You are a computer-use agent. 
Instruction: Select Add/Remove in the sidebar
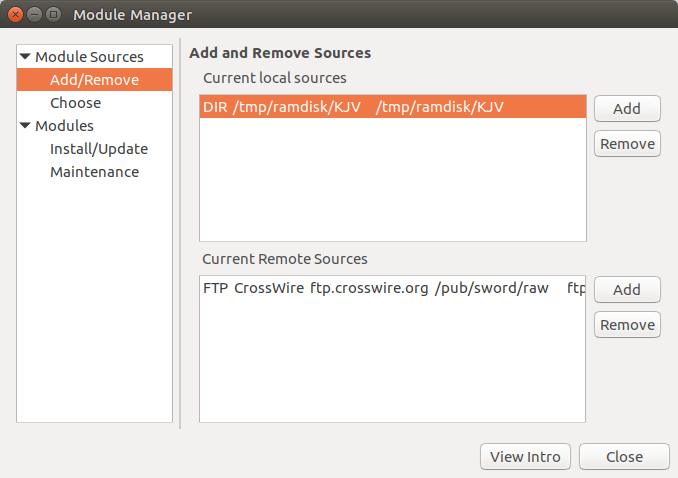[x=94, y=80]
